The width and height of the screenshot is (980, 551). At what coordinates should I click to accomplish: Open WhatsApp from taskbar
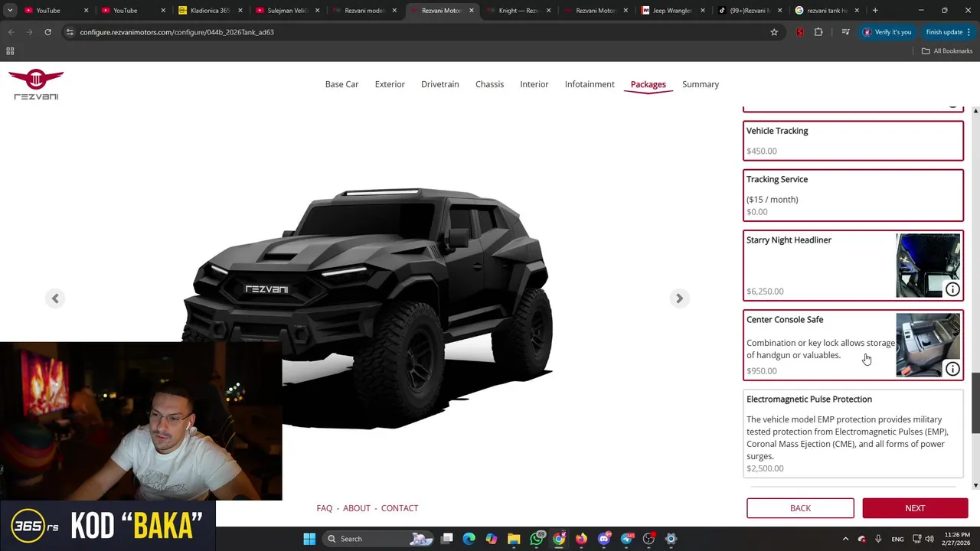(x=537, y=539)
